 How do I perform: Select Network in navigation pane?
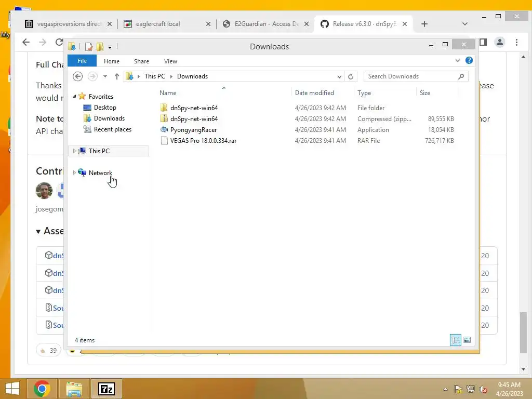[x=100, y=172]
